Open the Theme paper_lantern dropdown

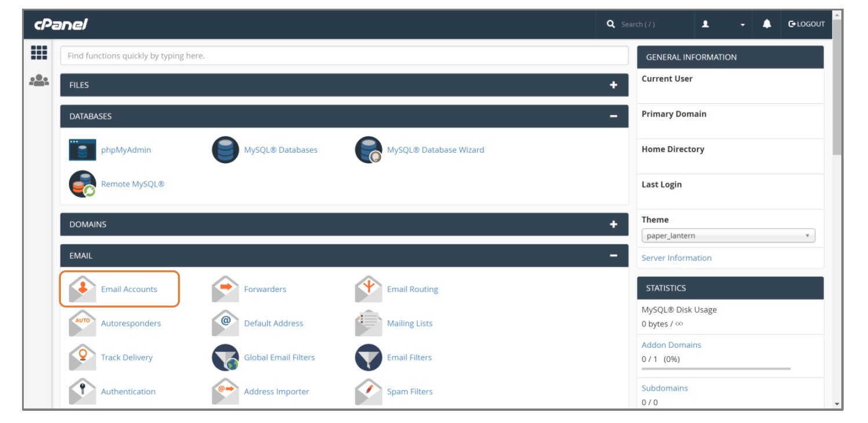[x=728, y=236]
